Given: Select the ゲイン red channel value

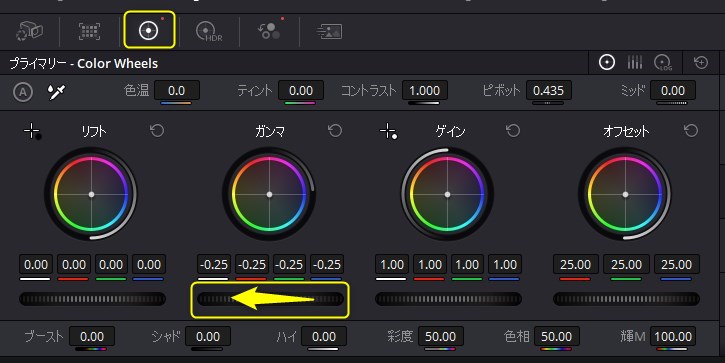Looking at the screenshot, I should pos(430,265).
